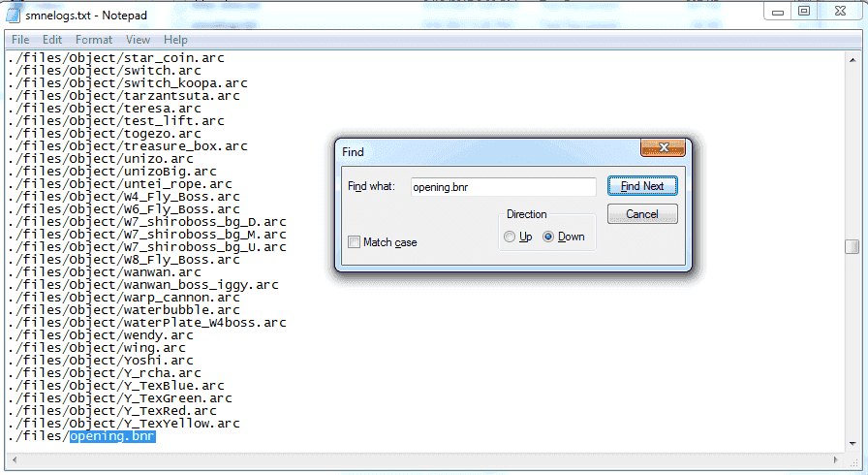Click the vertical scrollbar down arrow

point(852,444)
